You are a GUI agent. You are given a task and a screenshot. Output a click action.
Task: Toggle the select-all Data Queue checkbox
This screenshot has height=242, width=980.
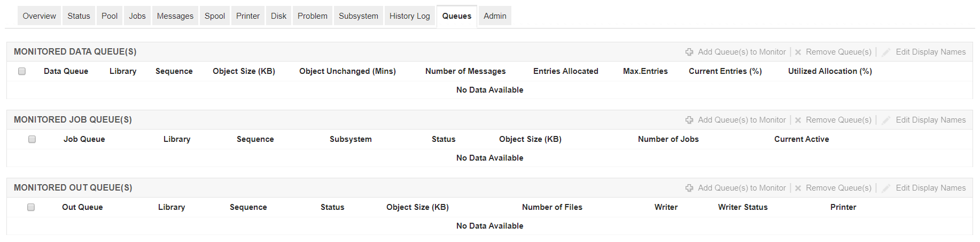point(22,71)
